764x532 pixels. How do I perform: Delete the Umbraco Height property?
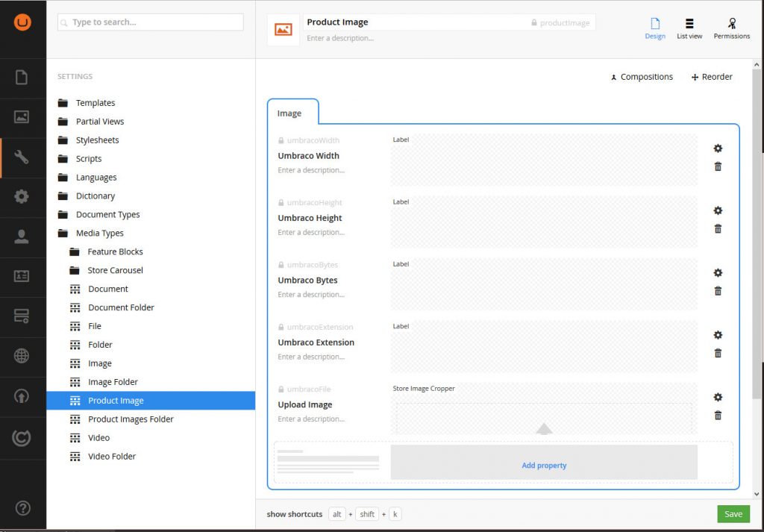pos(718,229)
